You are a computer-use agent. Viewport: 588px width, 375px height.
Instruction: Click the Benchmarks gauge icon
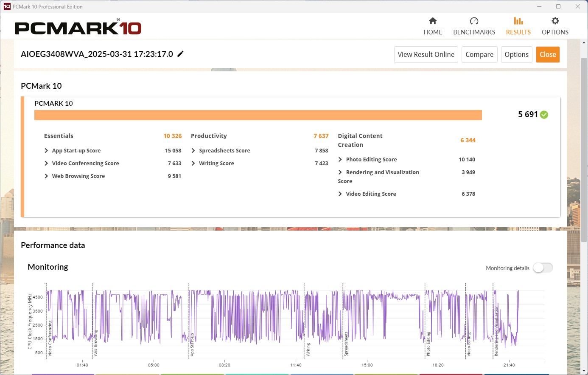pos(474,21)
